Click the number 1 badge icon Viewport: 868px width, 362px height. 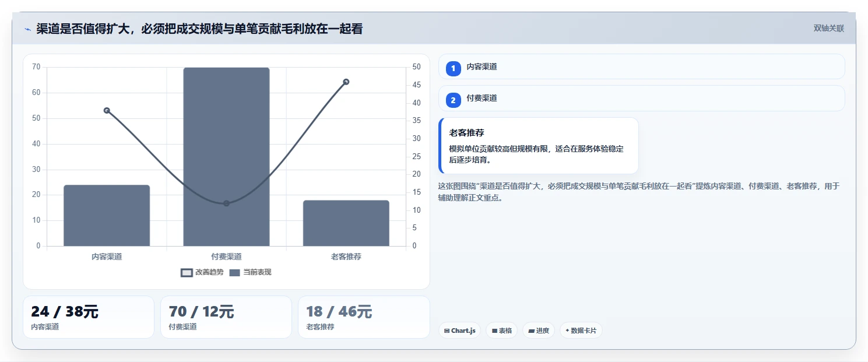(x=453, y=69)
